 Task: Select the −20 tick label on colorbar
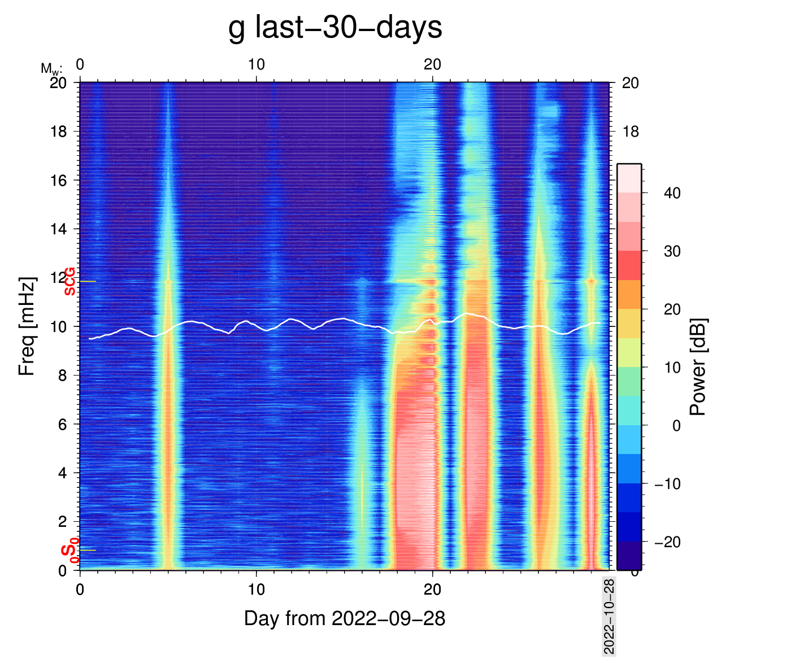point(667,542)
